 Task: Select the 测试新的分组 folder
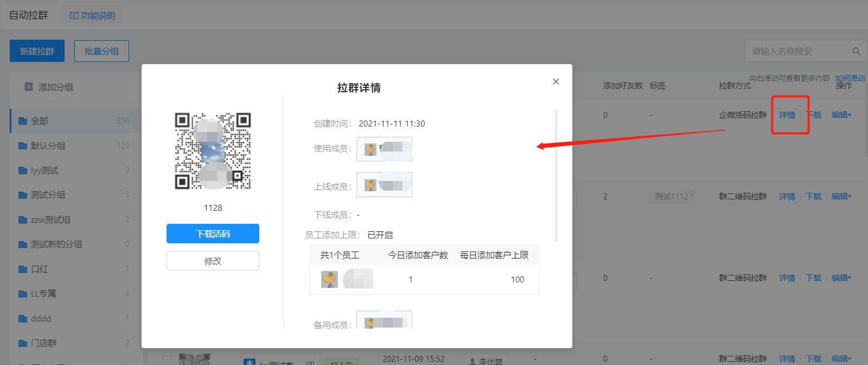coord(75,244)
